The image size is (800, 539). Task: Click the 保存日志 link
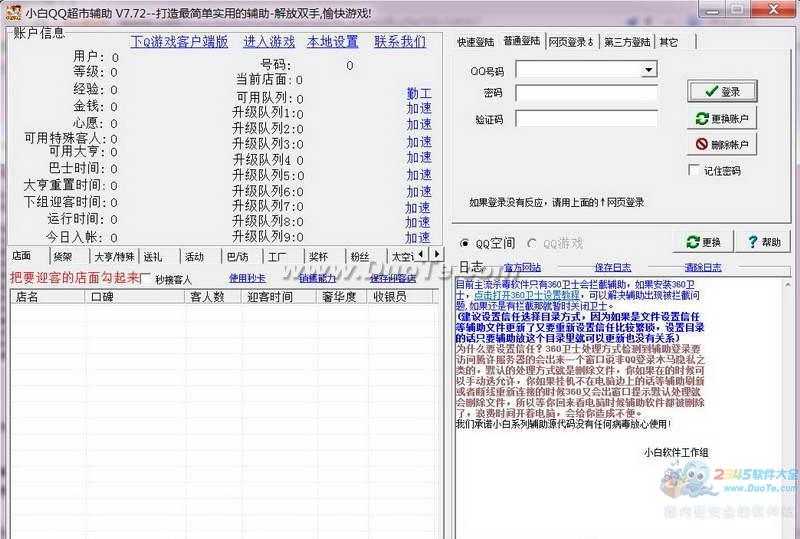tap(613, 267)
